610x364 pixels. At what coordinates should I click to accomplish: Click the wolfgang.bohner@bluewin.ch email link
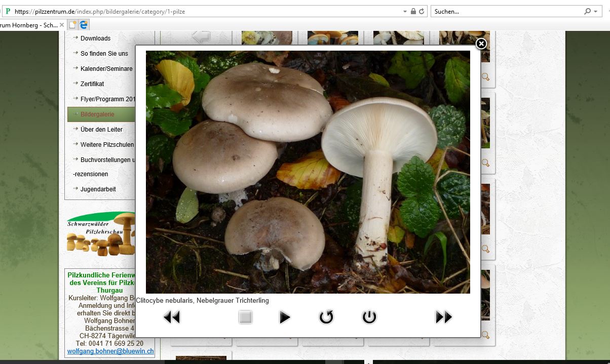110,351
